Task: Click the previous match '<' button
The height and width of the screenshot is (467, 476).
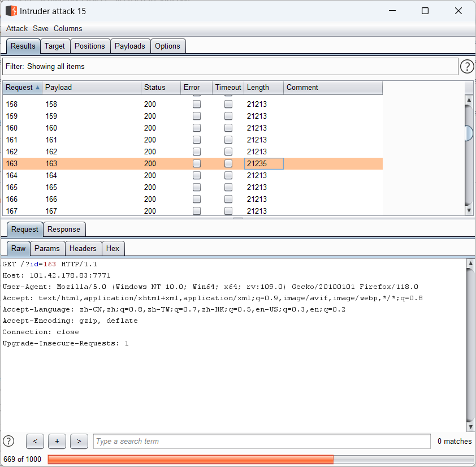Action: [35, 441]
